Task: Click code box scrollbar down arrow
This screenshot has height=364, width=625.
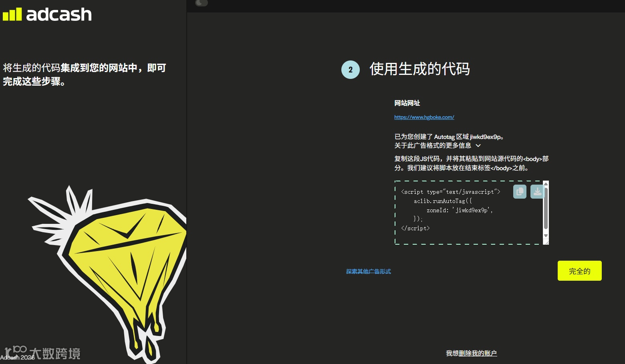Action: (546, 236)
